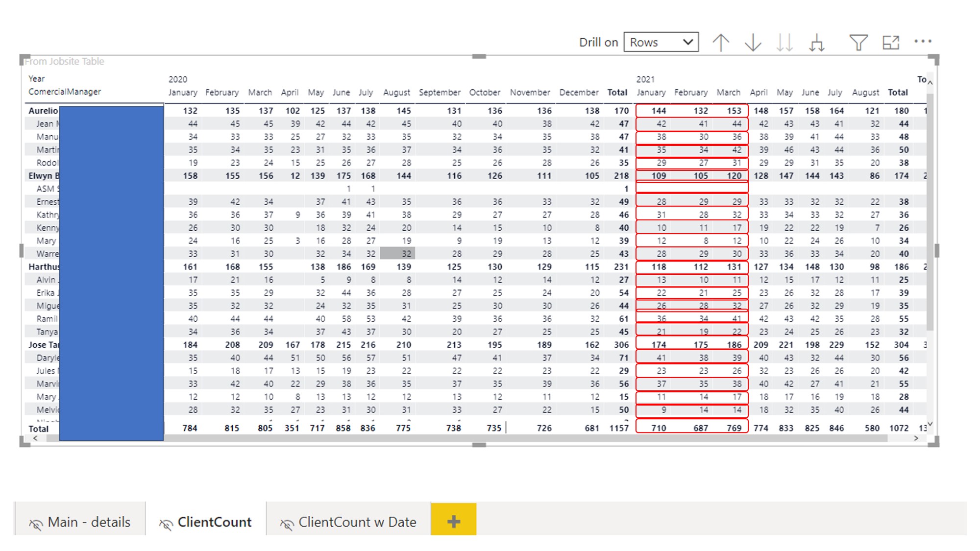Click 2020 Total column header
Screen dimensions: 980x551
[x=617, y=92]
